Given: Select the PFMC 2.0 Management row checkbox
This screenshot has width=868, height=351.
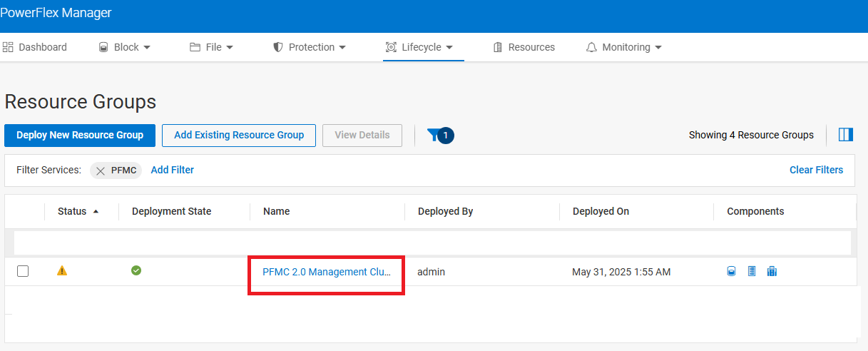Looking at the screenshot, I should [x=23, y=271].
